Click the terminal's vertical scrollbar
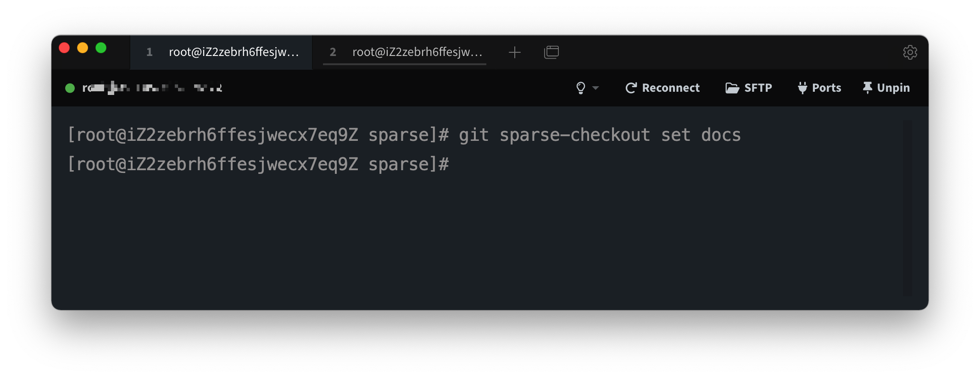The image size is (980, 378). click(908, 207)
